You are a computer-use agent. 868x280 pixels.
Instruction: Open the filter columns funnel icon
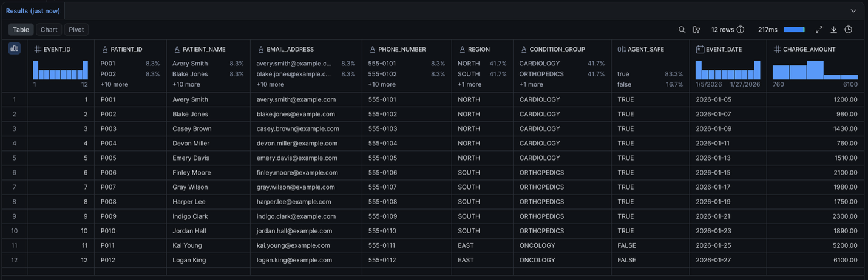click(x=697, y=30)
